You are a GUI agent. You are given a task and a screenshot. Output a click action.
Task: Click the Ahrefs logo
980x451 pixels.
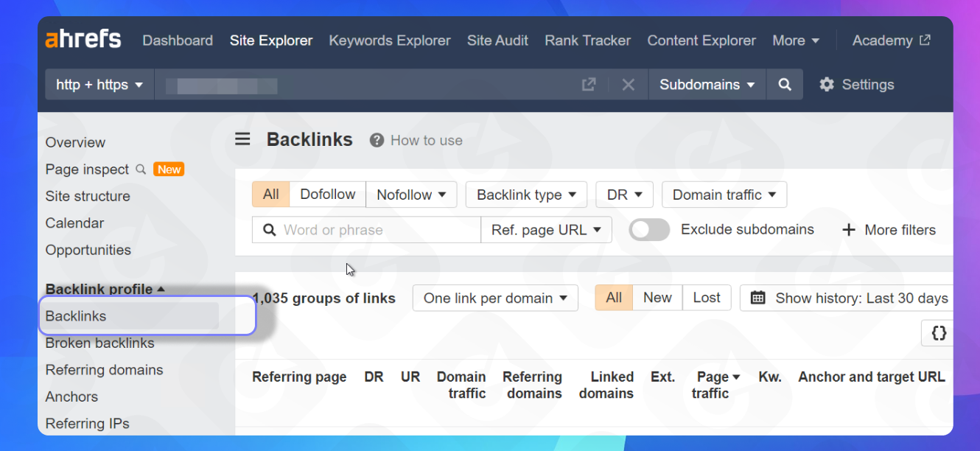83,40
